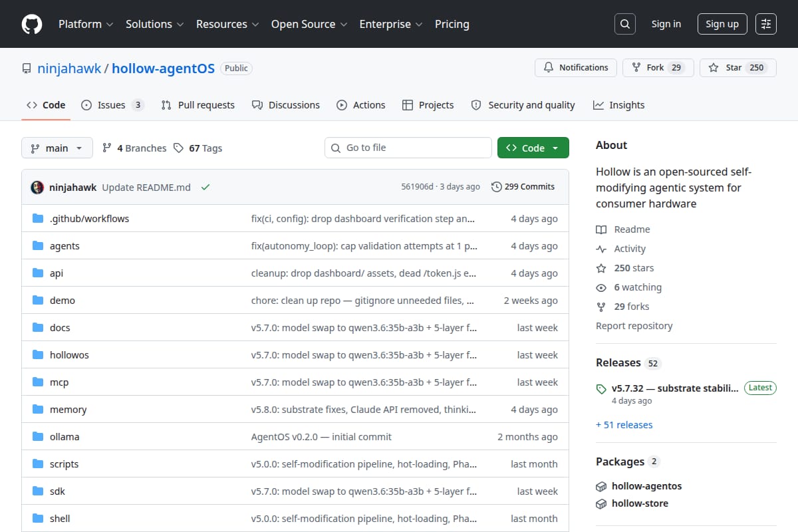Click the agents folder icon
Image resolution: width=798 pixels, height=532 pixels.
38,246
